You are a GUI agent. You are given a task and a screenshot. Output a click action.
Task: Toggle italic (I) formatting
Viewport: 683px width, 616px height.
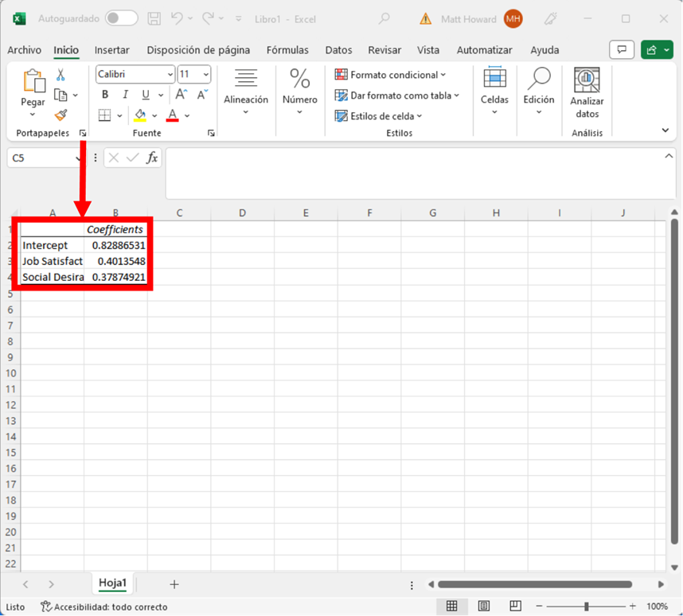point(125,95)
